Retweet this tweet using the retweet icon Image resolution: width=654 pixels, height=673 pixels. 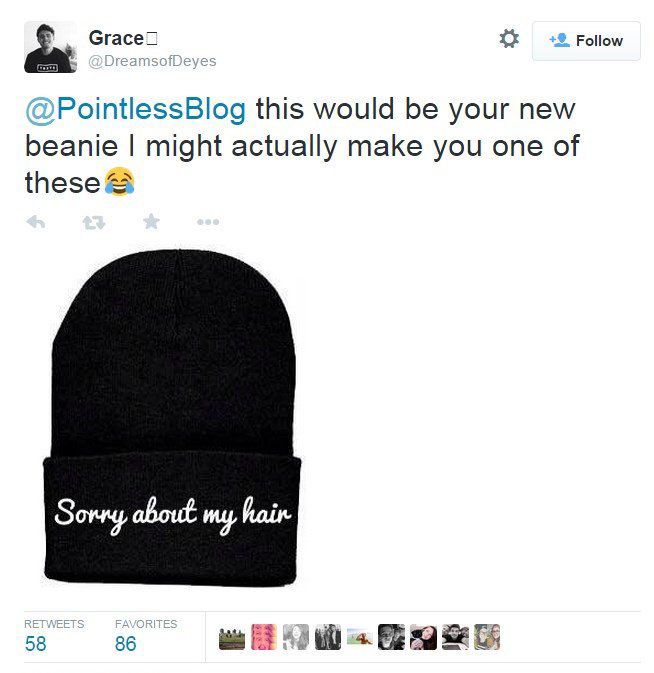(94, 222)
